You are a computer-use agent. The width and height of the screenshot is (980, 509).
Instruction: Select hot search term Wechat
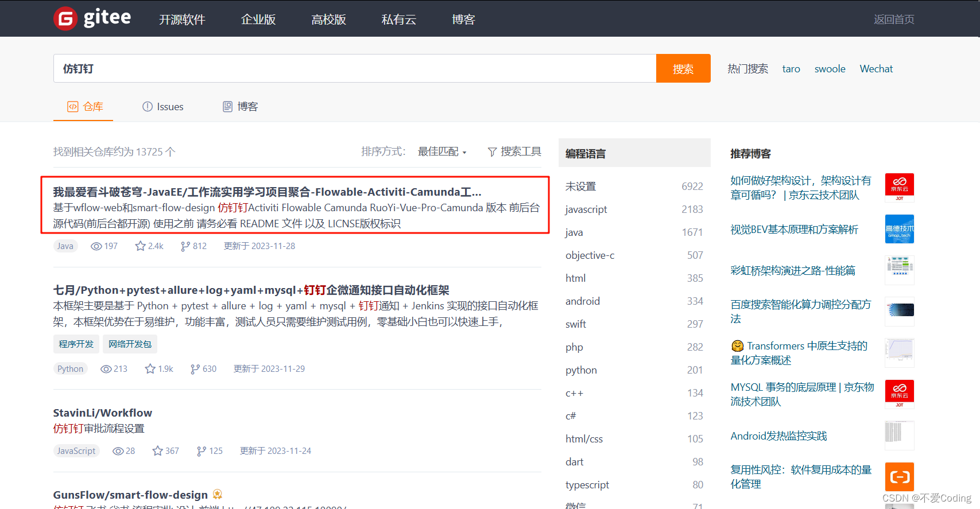pyautogui.click(x=876, y=69)
